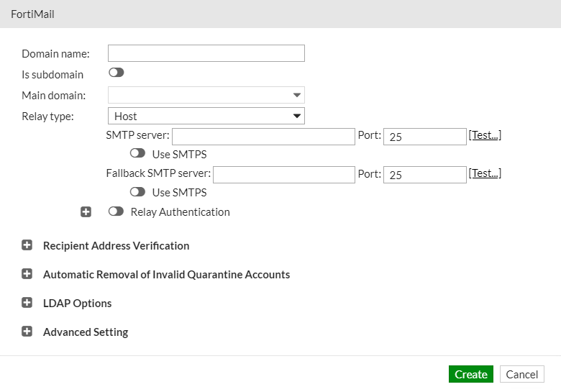The image size is (561, 392).
Task: Focus the SMTP server text field
Action: (263, 136)
